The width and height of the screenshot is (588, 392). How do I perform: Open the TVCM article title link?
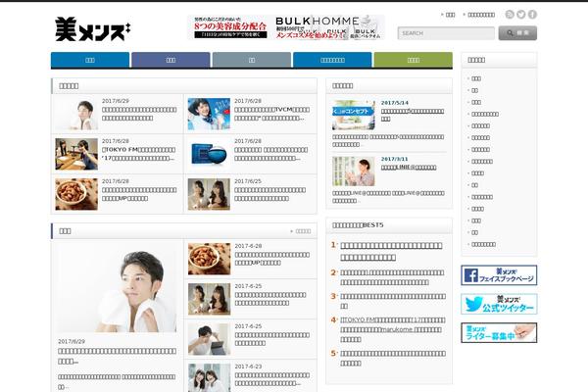pyautogui.click(x=271, y=114)
